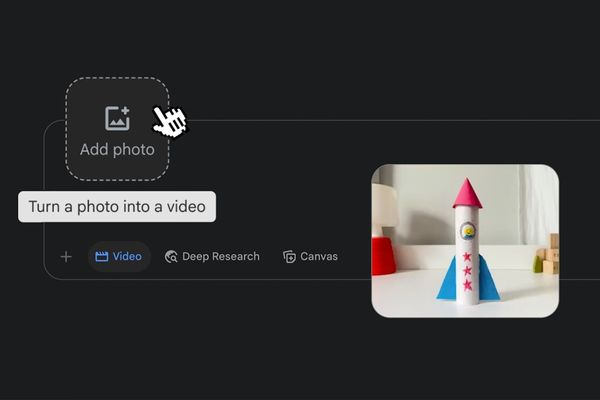The width and height of the screenshot is (600, 400).
Task: Click the paper rocket photo thumbnail
Action: click(465, 241)
